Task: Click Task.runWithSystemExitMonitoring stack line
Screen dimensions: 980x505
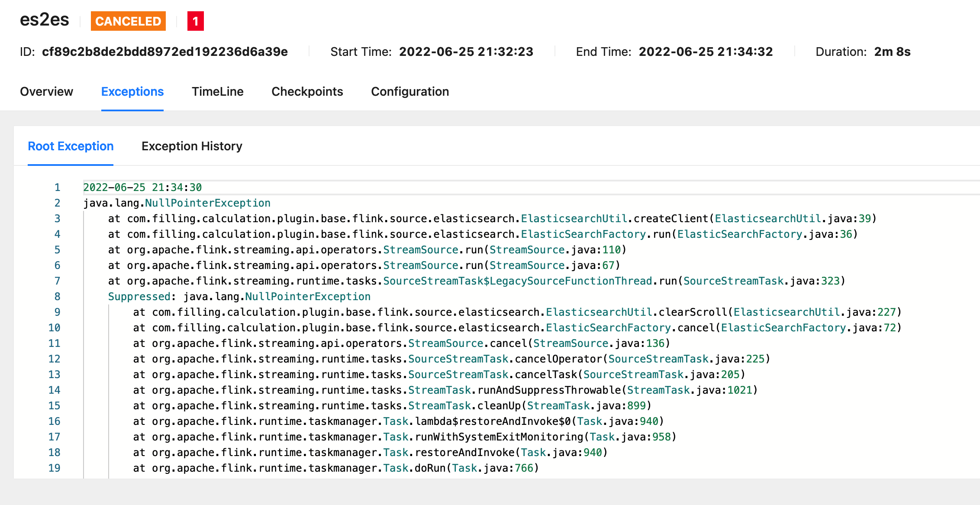Action: 405,437
